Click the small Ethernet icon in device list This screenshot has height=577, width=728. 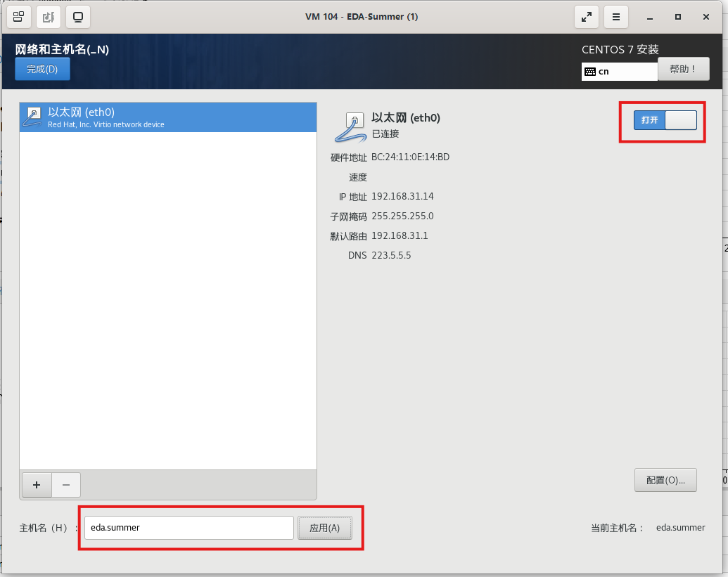point(32,117)
